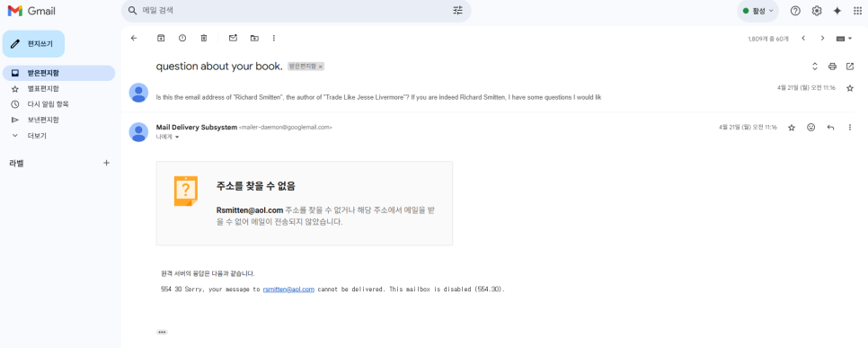
Task: Open the Google apps grid
Action: [857, 11]
